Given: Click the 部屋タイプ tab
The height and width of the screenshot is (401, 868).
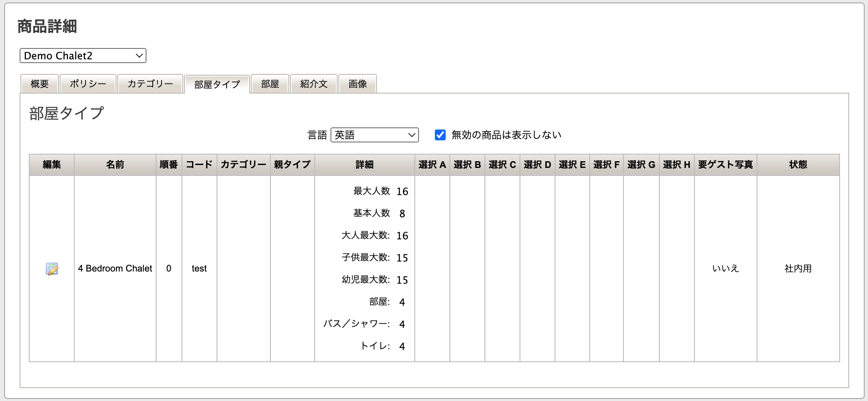Looking at the screenshot, I should [x=217, y=84].
